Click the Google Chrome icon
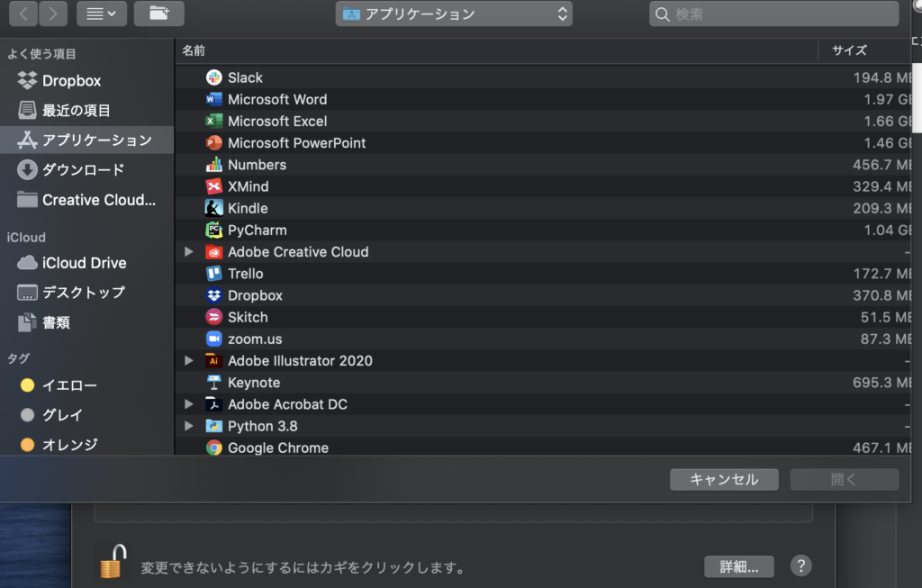Screen dimensions: 922x588 213,448
